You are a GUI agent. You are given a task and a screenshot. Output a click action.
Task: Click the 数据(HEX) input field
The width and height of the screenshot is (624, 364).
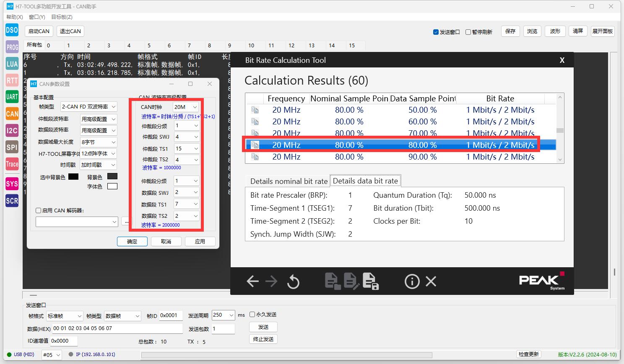click(117, 328)
